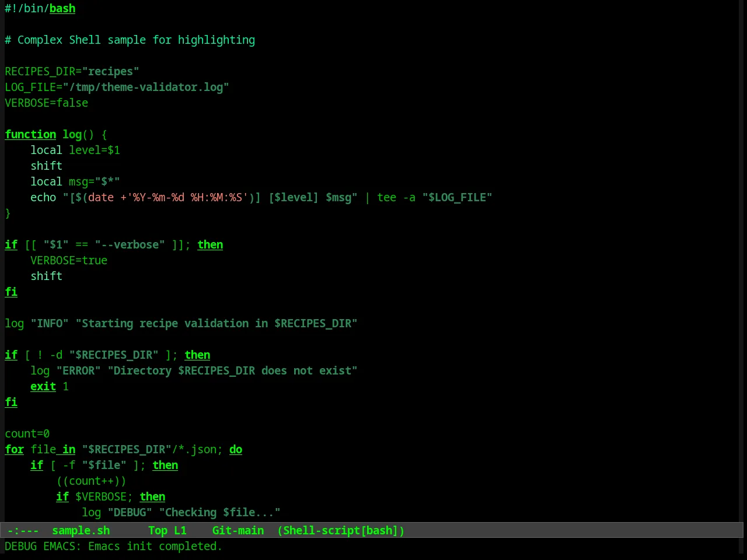Click the L1 line number indicator
The height and width of the screenshot is (560, 747).
tap(180, 530)
